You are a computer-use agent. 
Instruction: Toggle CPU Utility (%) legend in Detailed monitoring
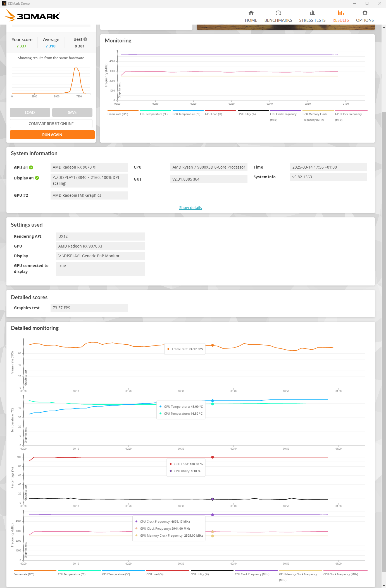[212, 573]
